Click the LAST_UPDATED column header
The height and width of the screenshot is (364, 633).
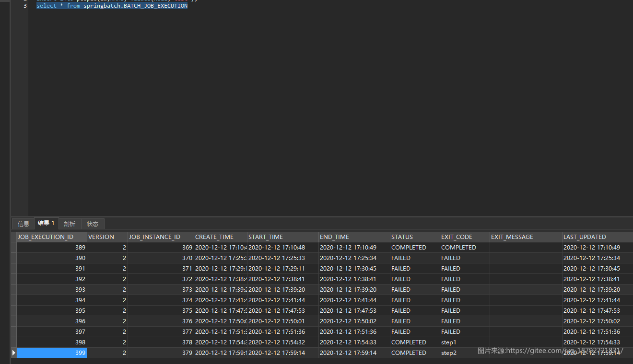tap(598, 237)
